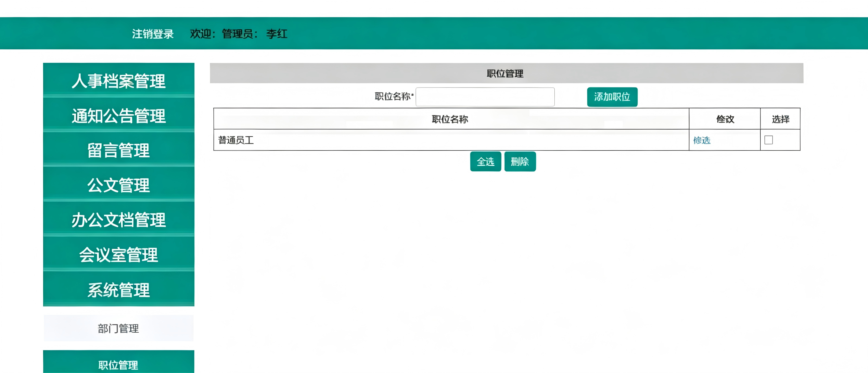Click the edit link for 普通员工
This screenshot has height=373, width=868.
pyautogui.click(x=701, y=140)
